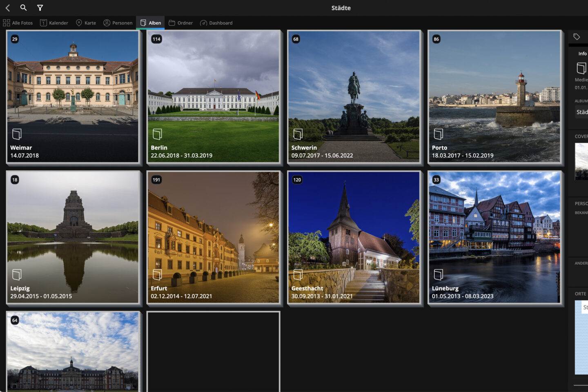Expand the ORTE section

(x=579, y=294)
